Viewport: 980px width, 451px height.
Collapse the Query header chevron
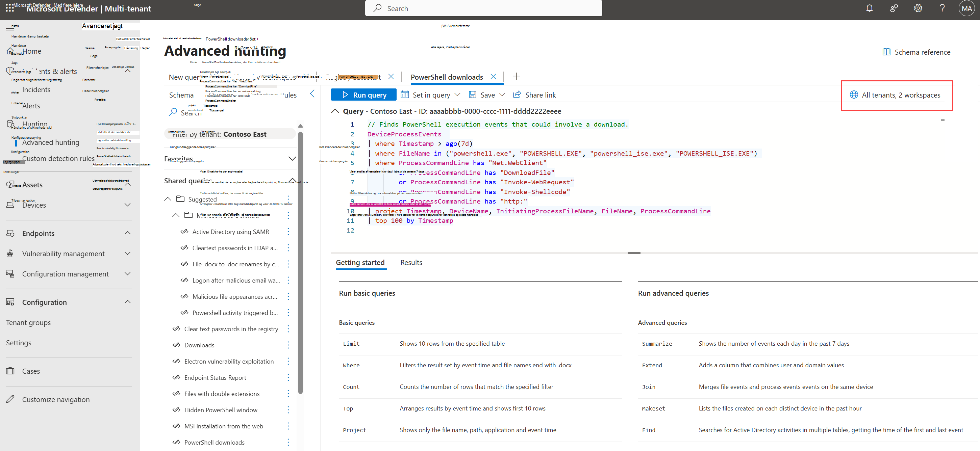tap(335, 111)
